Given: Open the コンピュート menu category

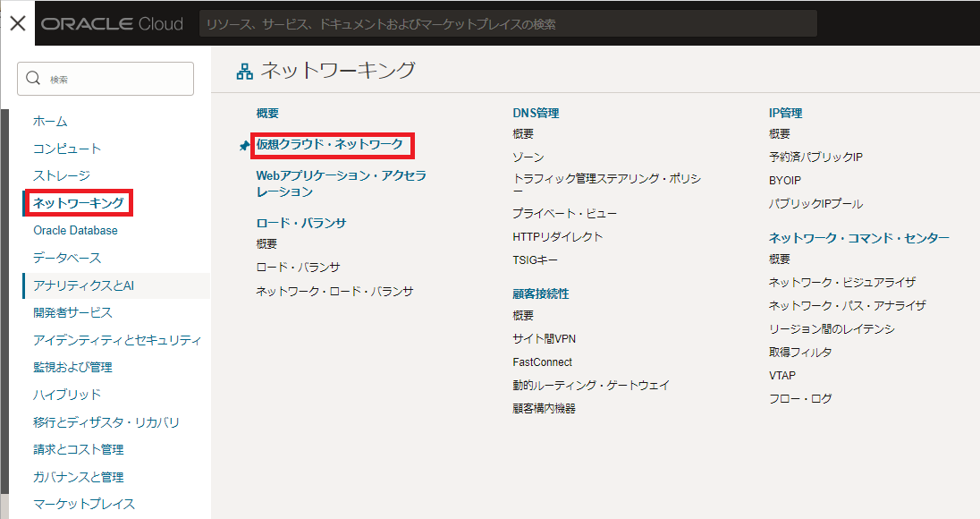Looking at the screenshot, I should 67,149.
